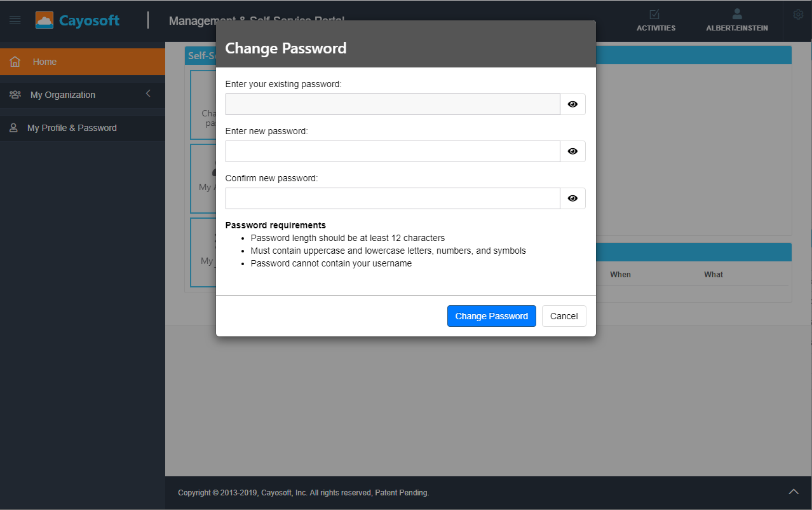The height and width of the screenshot is (510, 812).
Task: Open the settings gear
Action: [798, 13]
